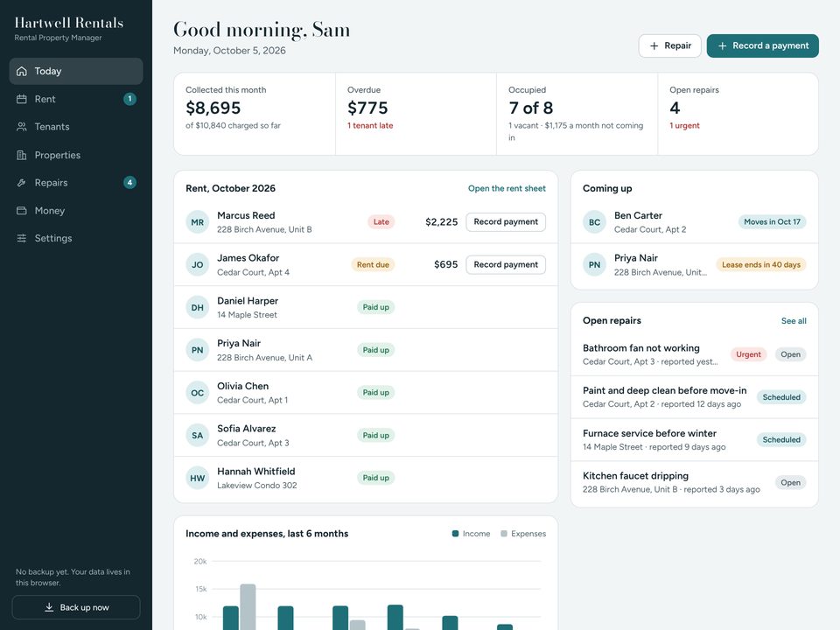Click the Collected this month $8,695 card

(x=255, y=114)
